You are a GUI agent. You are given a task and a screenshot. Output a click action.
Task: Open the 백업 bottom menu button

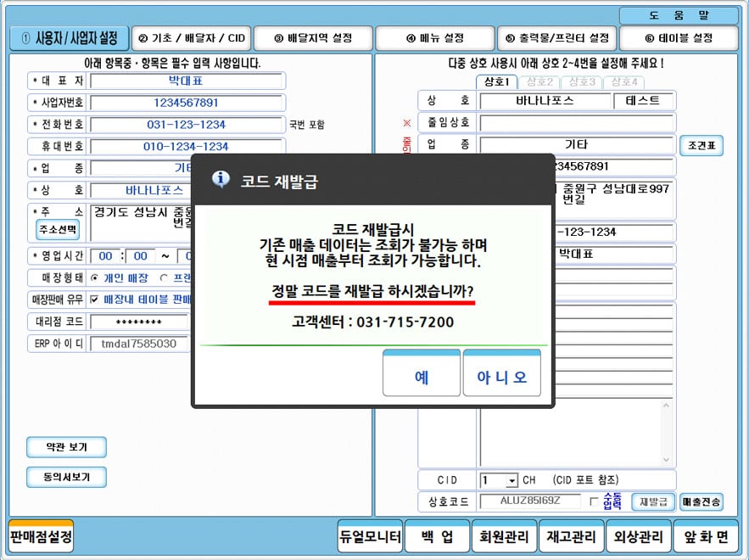(x=437, y=536)
